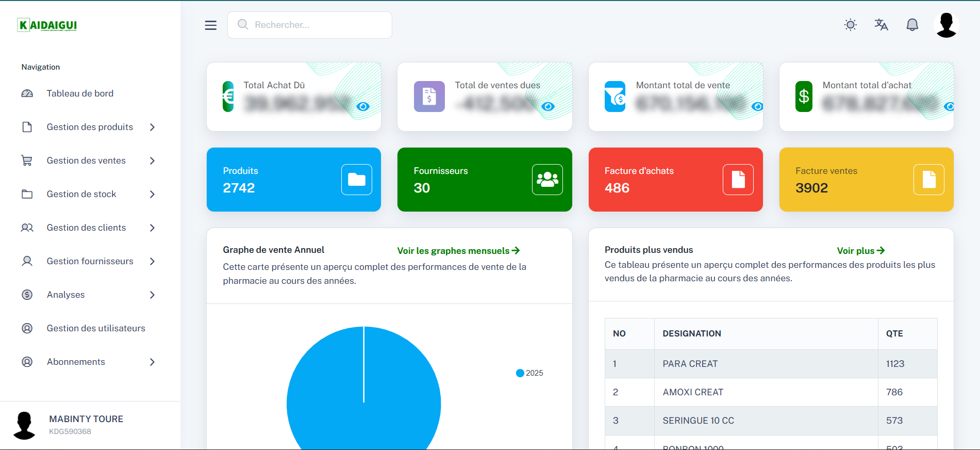The width and height of the screenshot is (980, 450).
Task: Open the green Fournisseurs 30 card
Action: [485, 180]
